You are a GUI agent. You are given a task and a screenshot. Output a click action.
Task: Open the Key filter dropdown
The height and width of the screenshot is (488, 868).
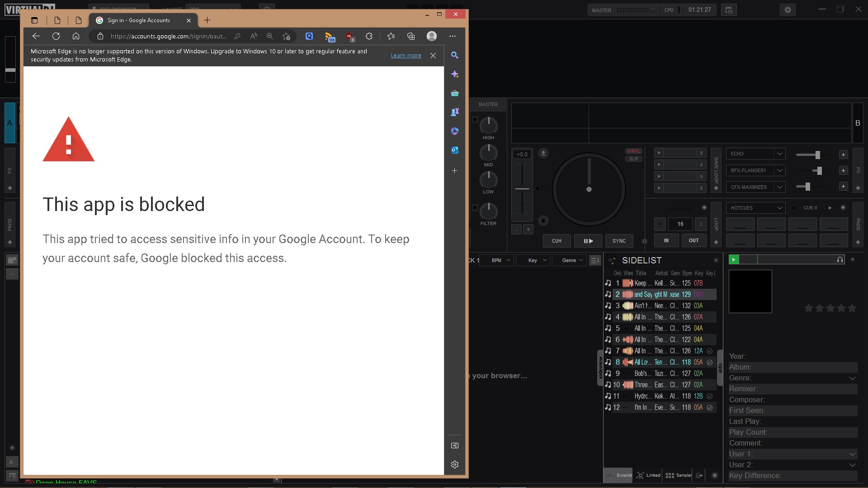[533, 260]
